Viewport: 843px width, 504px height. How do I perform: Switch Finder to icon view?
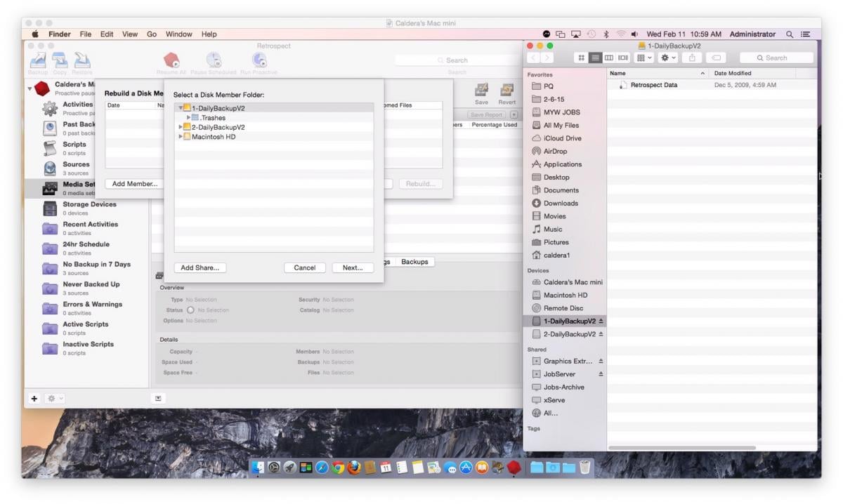coord(582,58)
